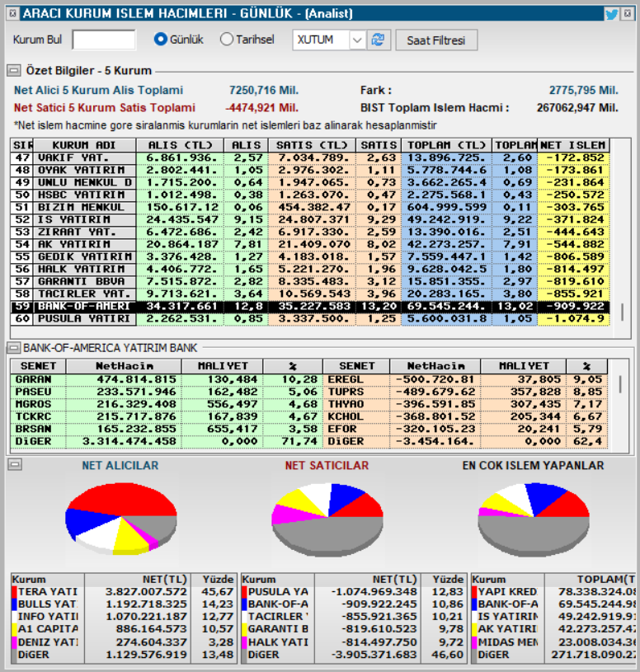Select the AK YATIRIM row
This screenshot has height=672, width=640.
pyautogui.click(x=309, y=245)
